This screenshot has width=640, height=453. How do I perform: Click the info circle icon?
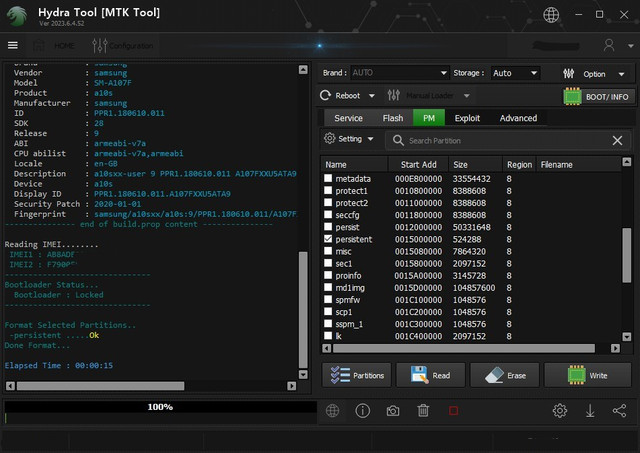point(362,411)
